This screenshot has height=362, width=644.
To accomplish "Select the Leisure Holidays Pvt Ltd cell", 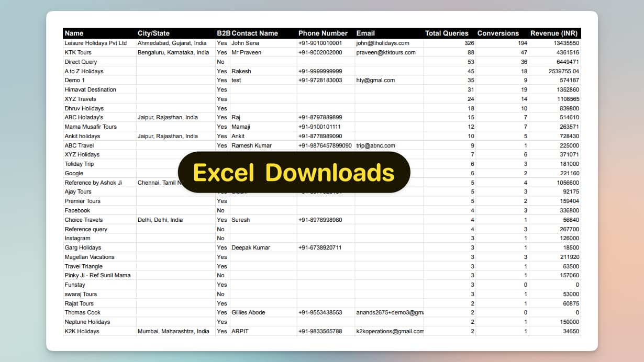I will (x=96, y=43).
